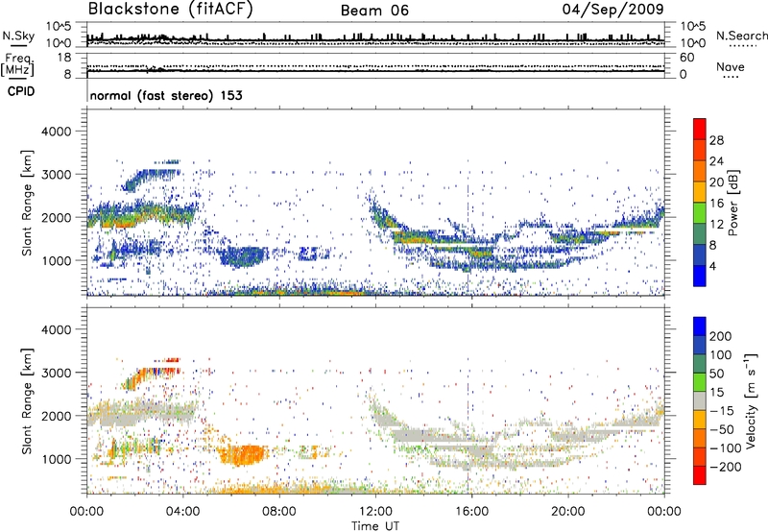This screenshot has height=532, width=768.
Task: Click the 60 tick on the Nave axis
Action: [x=686, y=58]
